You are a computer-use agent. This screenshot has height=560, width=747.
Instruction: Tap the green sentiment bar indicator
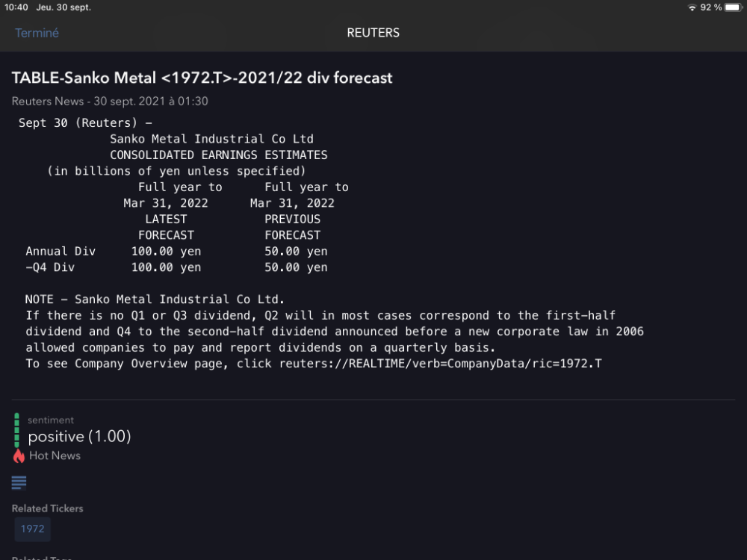pyautogui.click(x=16, y=430)
